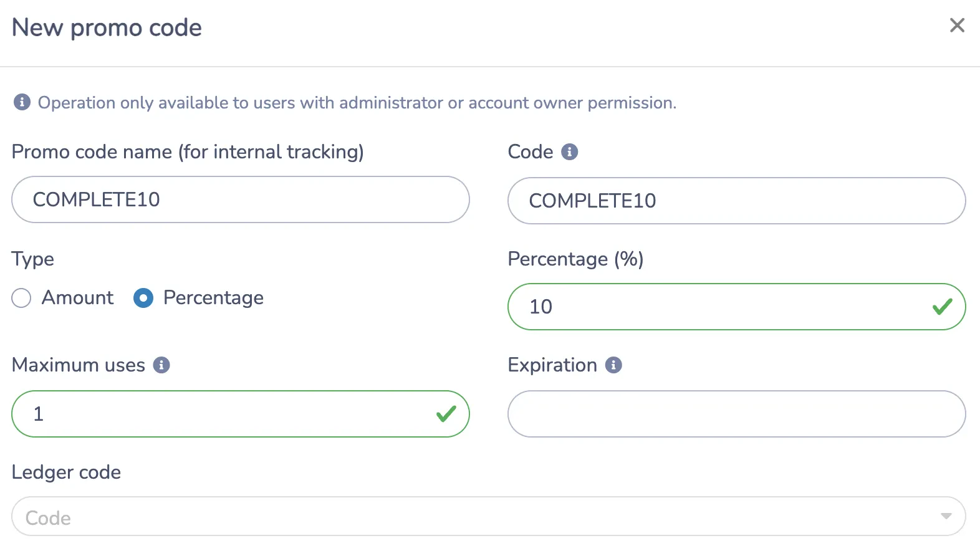Click the Ledger code dropdown arrow
The height and width of the screenshot is (556, 980).
(946, 516)
